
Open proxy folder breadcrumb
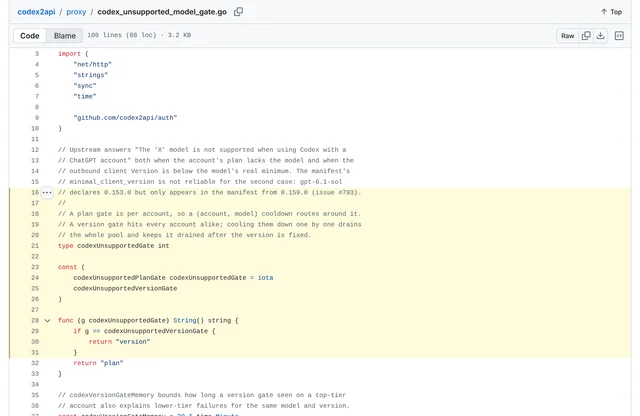coord(76,12)
